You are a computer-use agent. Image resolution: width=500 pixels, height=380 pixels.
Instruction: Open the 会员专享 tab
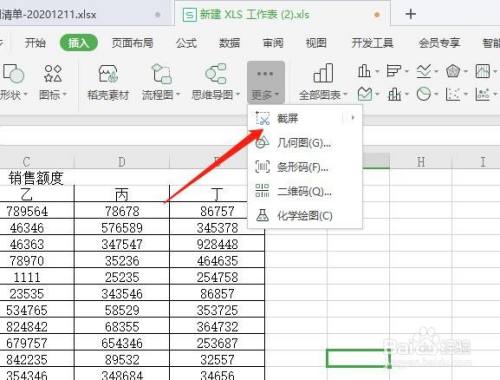click(x=439, y=43)
